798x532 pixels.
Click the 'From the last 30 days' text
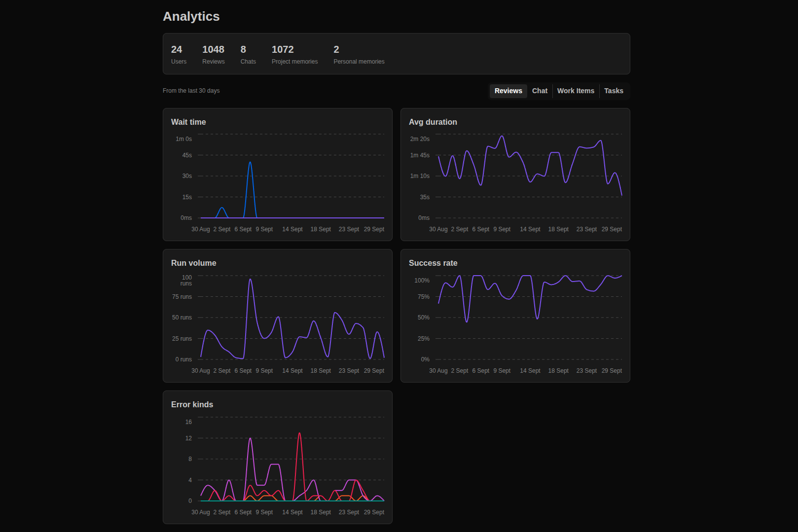[x=191, y=91]
